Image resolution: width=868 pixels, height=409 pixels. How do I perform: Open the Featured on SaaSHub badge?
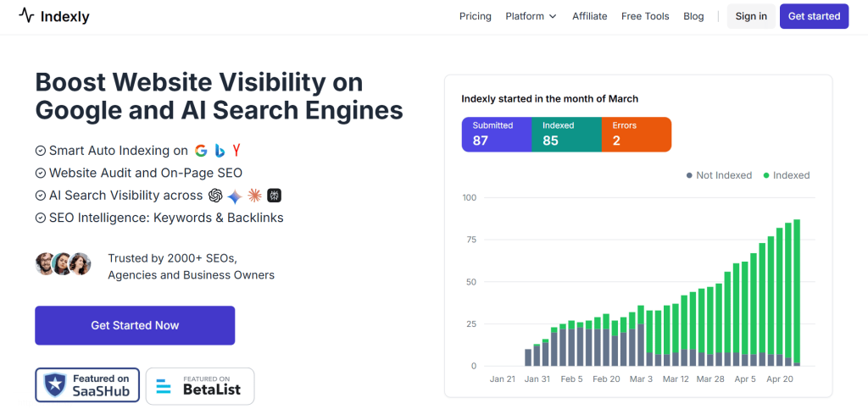pyautogui.click(x=87, y=384)
